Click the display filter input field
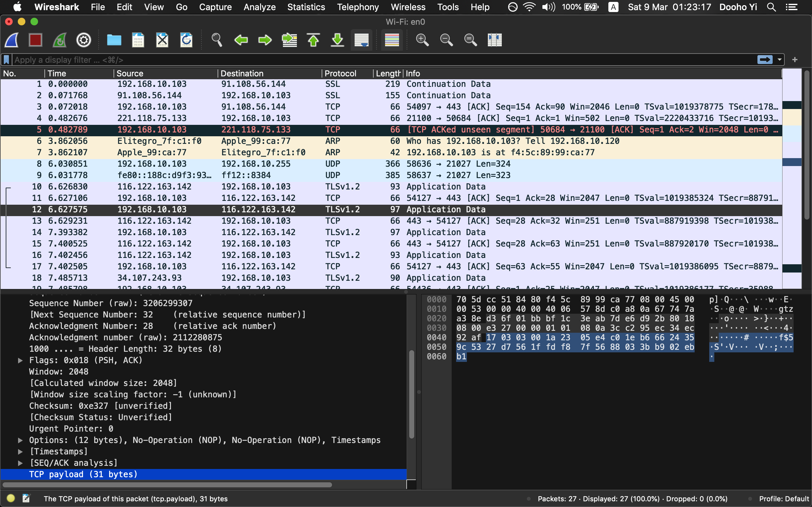Viewport: 812px width, 507px height. [x=369, y=60]
